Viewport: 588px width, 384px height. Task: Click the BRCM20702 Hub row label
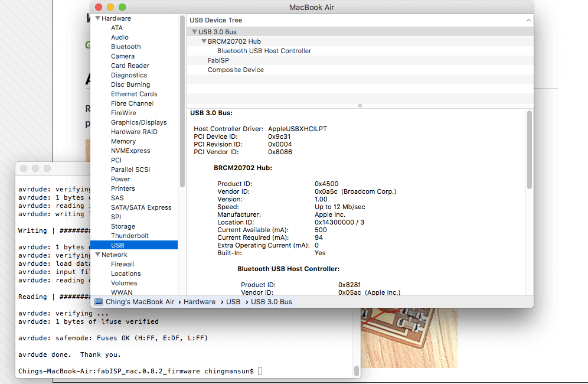(x=234, y=41)
